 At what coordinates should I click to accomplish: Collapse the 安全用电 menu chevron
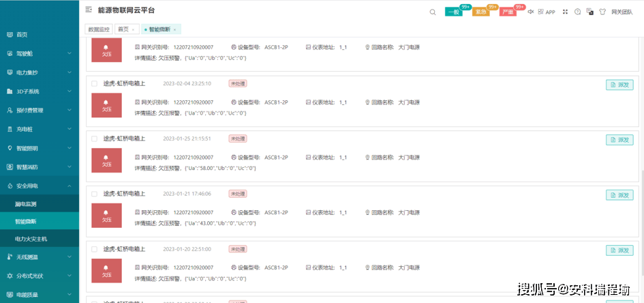[70, 186]
